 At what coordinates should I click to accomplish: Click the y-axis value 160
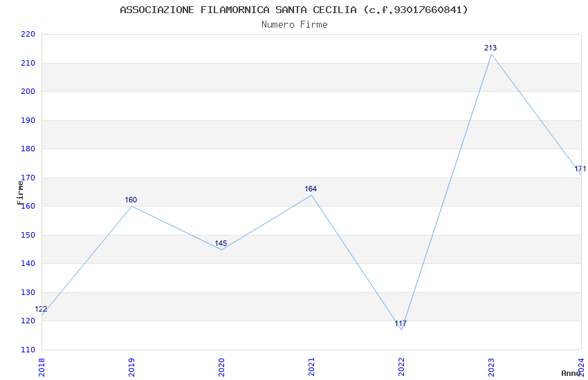(28, 207)
